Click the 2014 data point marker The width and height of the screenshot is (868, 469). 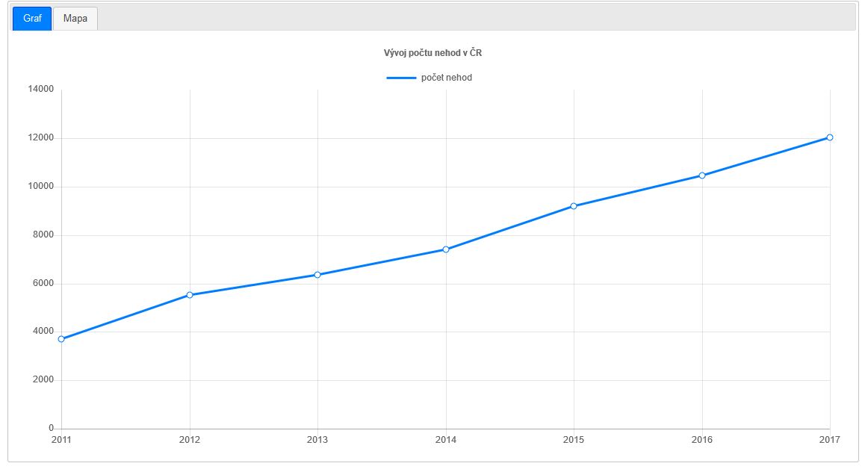(x=446, y=249)
